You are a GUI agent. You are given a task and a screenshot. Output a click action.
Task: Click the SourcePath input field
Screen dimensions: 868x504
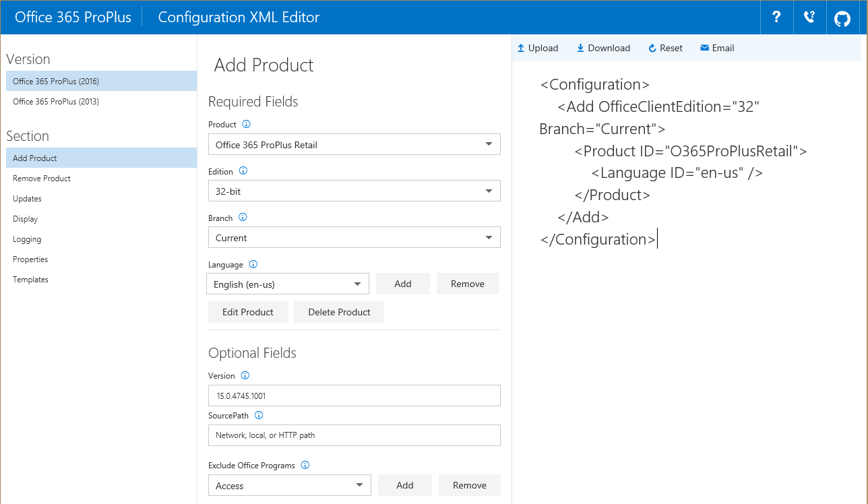354,435
